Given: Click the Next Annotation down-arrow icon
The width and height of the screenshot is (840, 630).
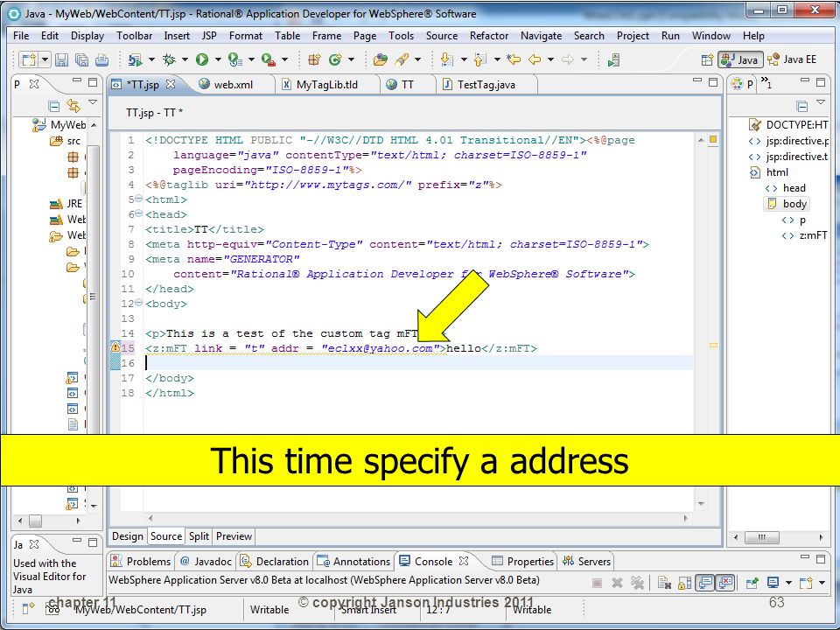Looking at the screenshot, I should point(446,59).
